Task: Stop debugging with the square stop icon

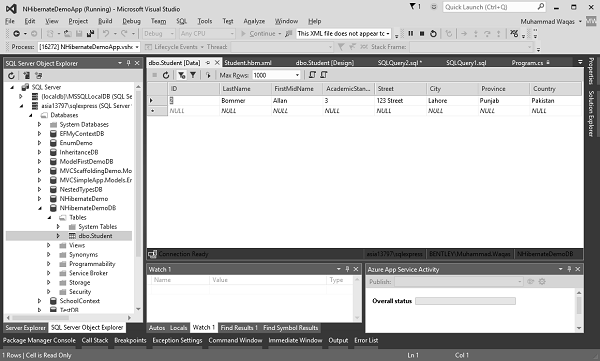Action: coord(422,34)
